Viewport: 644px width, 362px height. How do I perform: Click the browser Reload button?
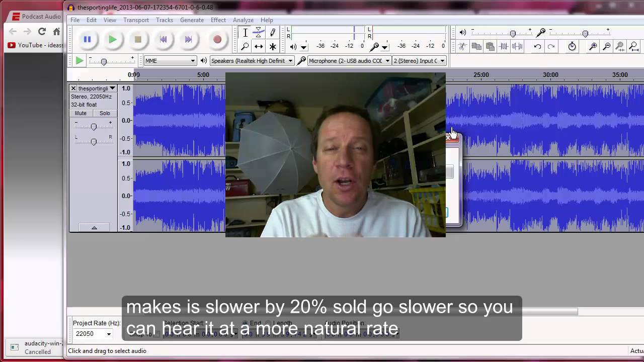coord(42,31)
